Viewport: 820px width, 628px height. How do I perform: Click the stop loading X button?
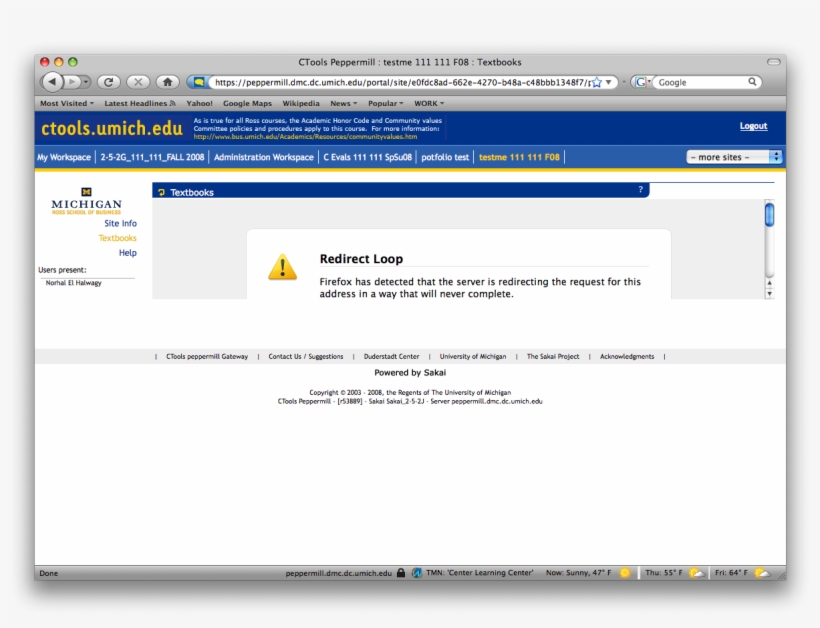[x=138, y=82]
